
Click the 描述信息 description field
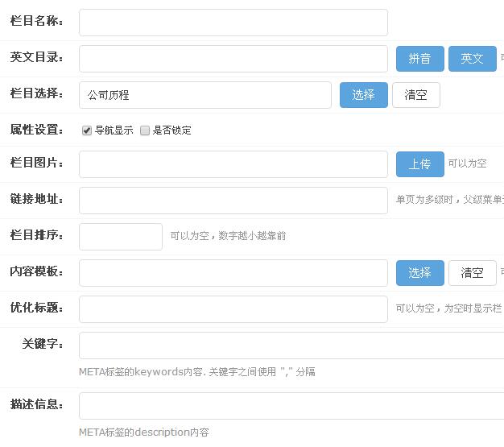290,406
